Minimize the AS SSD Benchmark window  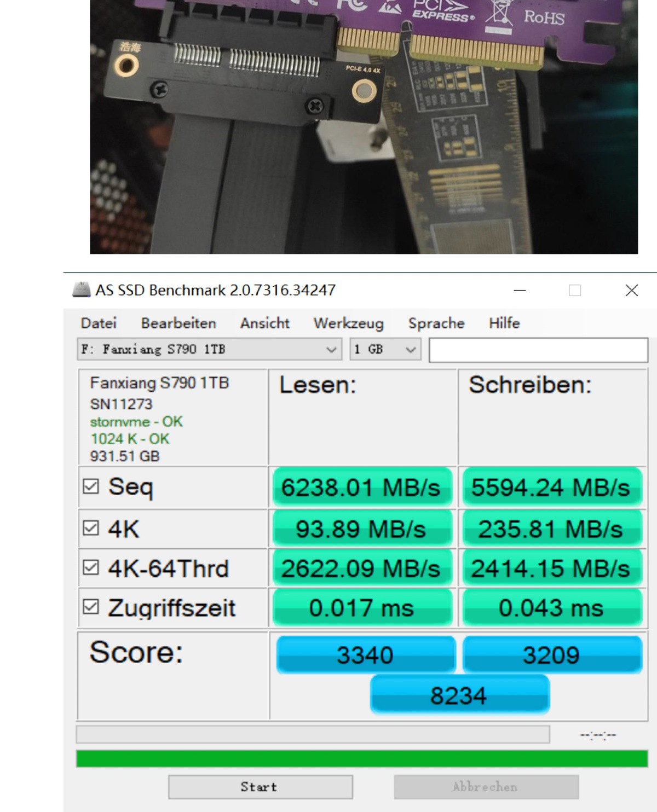pyautogui.click(x=520, y=290)
